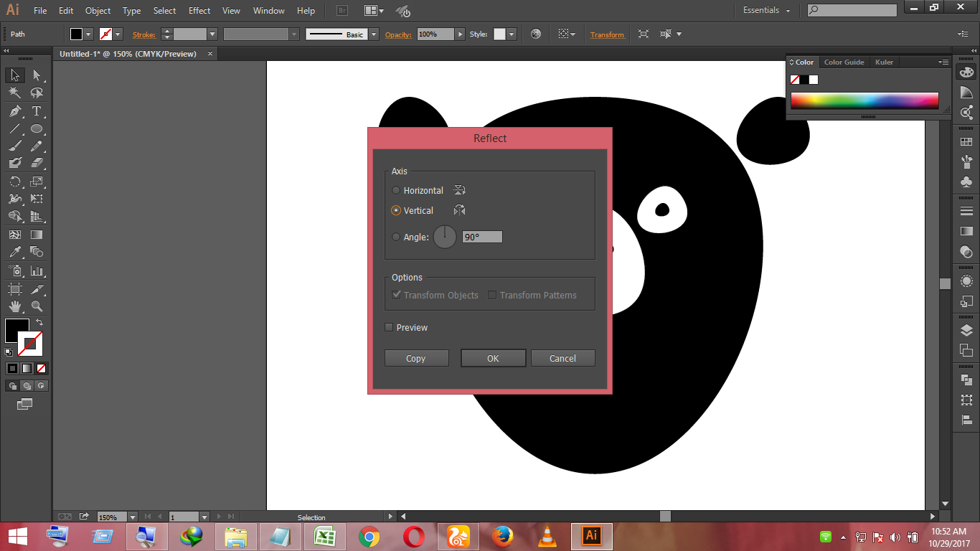Viewport: 980px width, 551px height.
Task: Toggle the Transform Patterns checkbox
Action: click(x=492, y=295)
